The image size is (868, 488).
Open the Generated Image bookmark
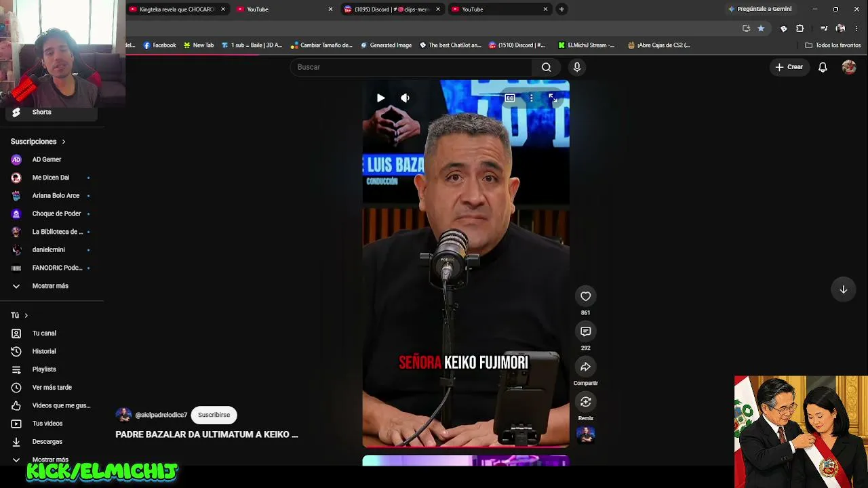coord(386,45)
